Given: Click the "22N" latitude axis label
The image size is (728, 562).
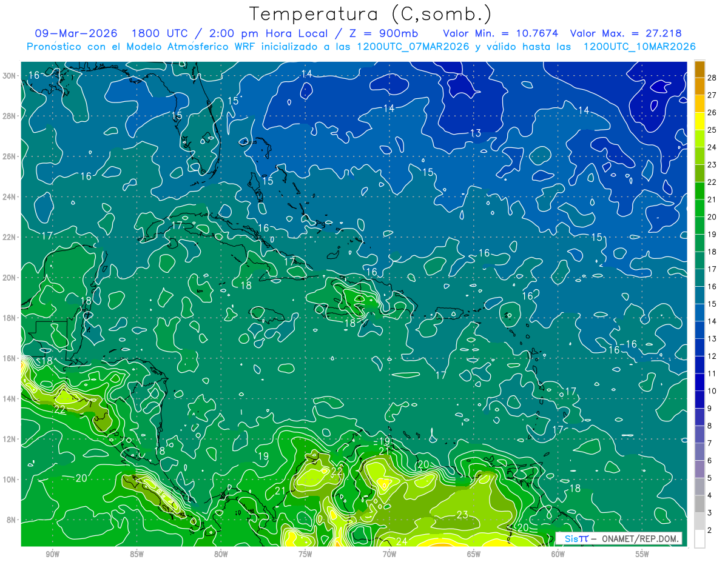Looking at the screenshot, I should [x=9, y=237].
